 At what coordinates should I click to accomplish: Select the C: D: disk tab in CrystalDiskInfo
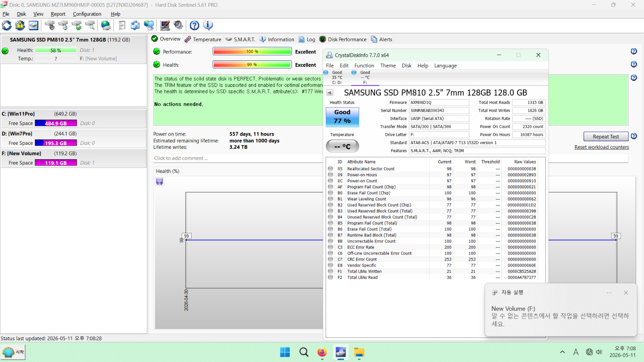(x=337, y=78)
